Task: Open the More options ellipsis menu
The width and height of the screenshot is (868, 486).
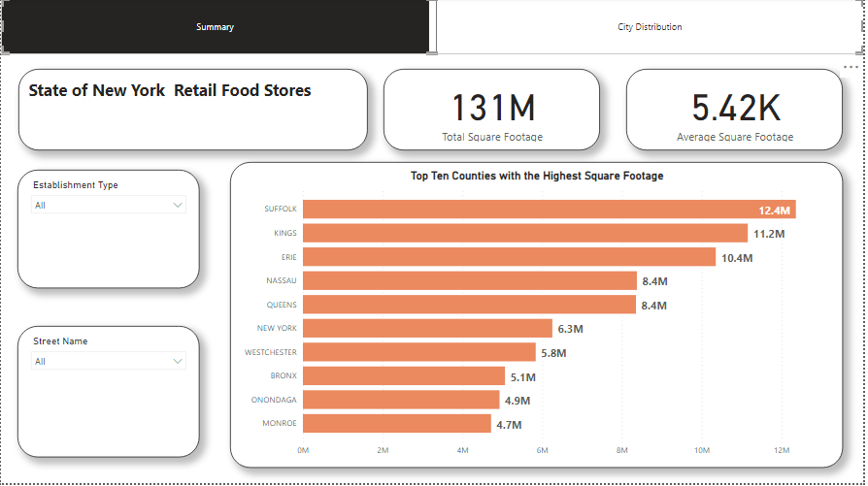Action: coord(851,66)
